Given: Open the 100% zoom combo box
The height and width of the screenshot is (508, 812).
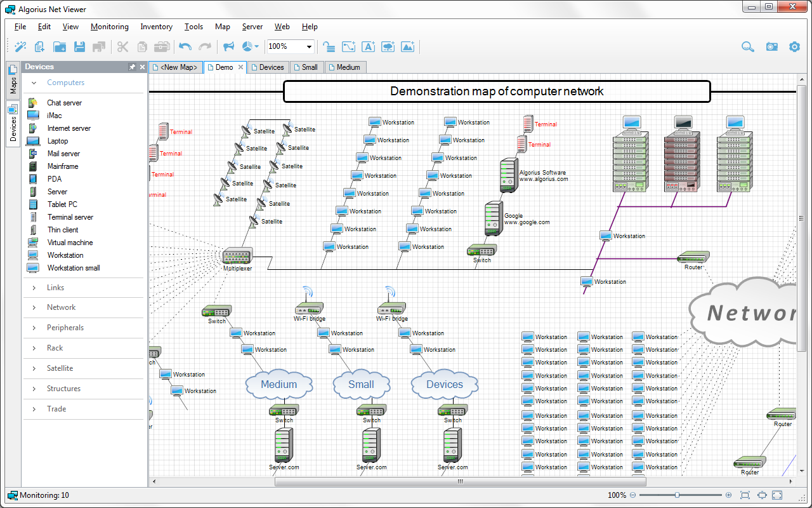Looking at the screenshot, I should click(290, 46).
